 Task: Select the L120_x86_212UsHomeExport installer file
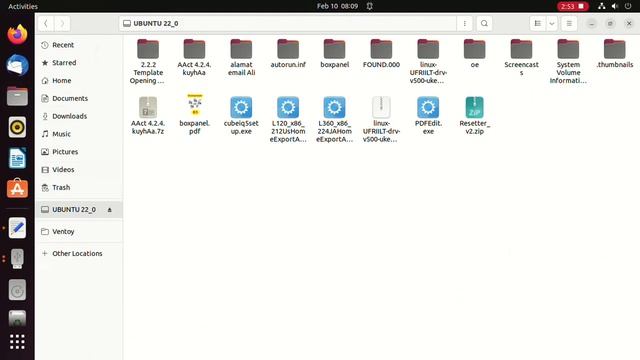pos(288,120)
